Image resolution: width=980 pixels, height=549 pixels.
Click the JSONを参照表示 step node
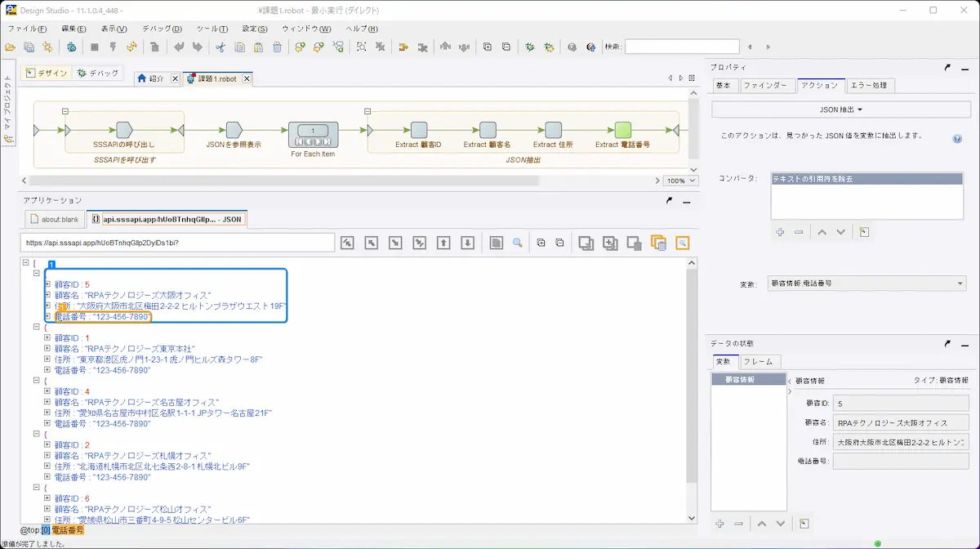coord(234,130)
